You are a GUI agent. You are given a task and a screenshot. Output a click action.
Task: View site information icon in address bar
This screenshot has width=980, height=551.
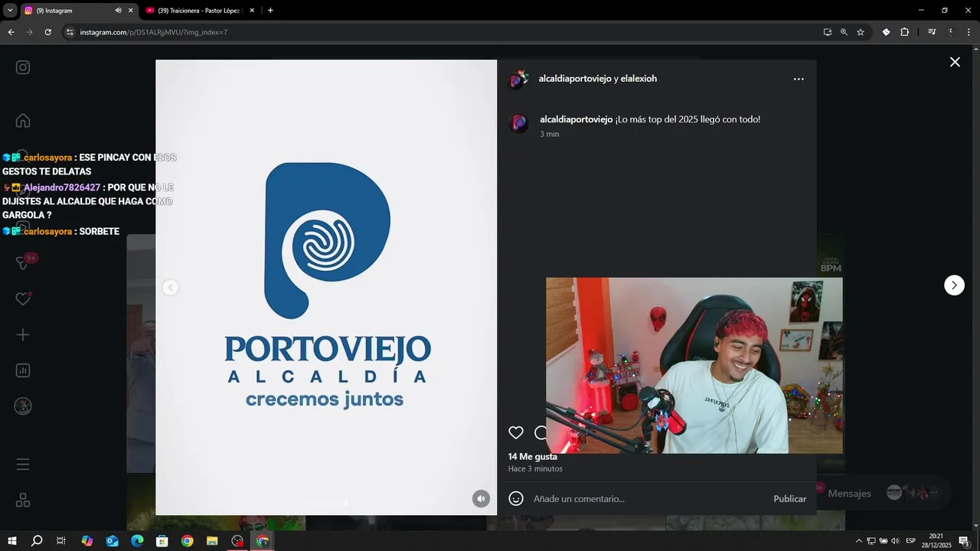tap(70, 32)
